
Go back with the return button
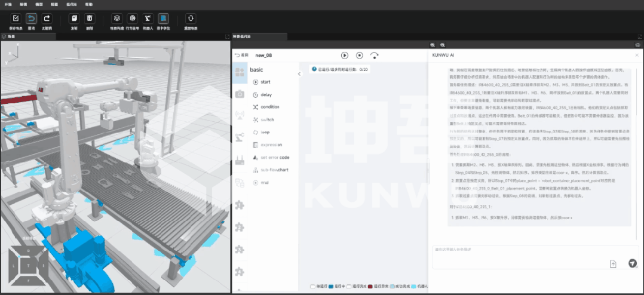[241, 55]
